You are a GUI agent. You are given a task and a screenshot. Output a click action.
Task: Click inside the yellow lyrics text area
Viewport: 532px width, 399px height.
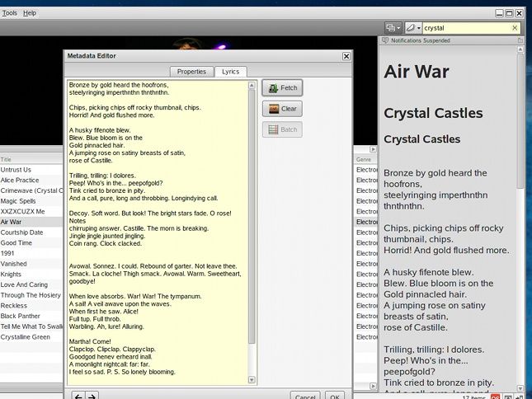pos(158,232)
